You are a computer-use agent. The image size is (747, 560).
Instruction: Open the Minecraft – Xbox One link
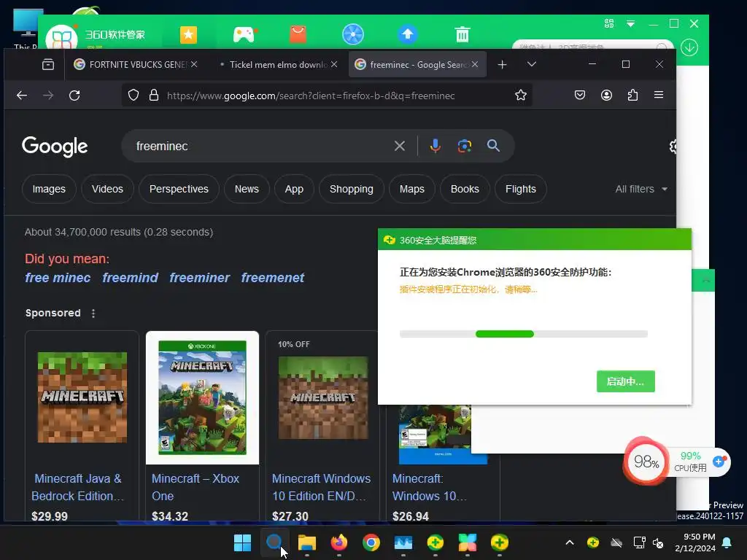point(196,487)
